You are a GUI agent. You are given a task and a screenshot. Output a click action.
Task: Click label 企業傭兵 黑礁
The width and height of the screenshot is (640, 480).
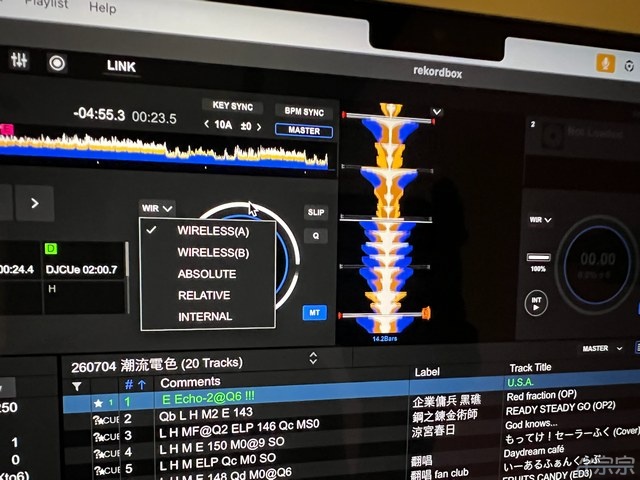coord(447,400)
